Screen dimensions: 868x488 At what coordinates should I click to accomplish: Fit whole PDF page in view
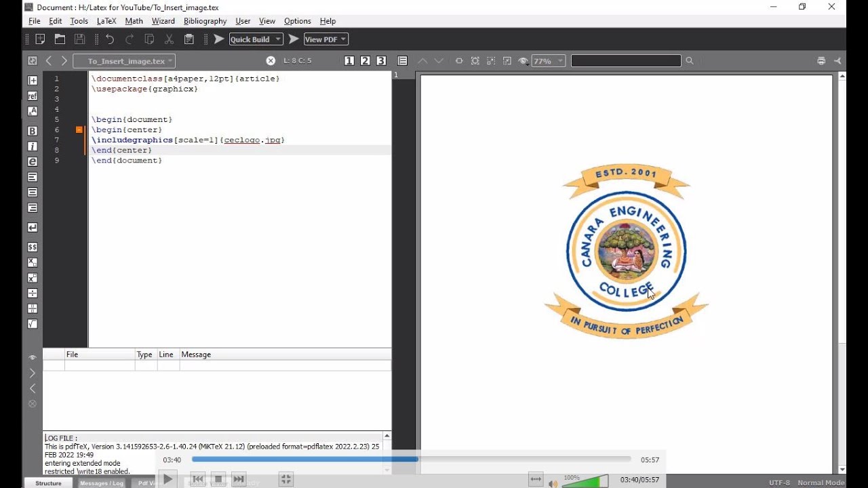point(475,61)
